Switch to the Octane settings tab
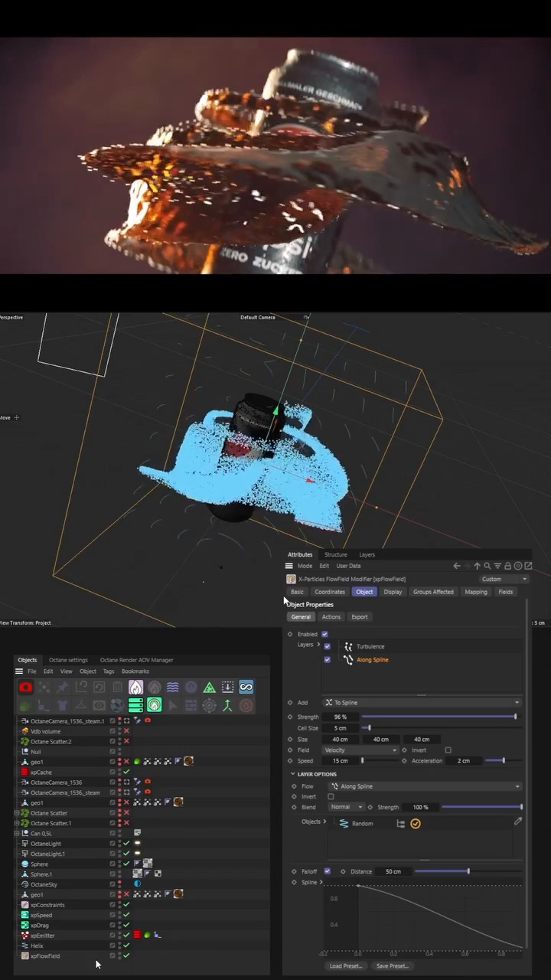The height and width of the screenshot is (980, 551). pos(68,660)
